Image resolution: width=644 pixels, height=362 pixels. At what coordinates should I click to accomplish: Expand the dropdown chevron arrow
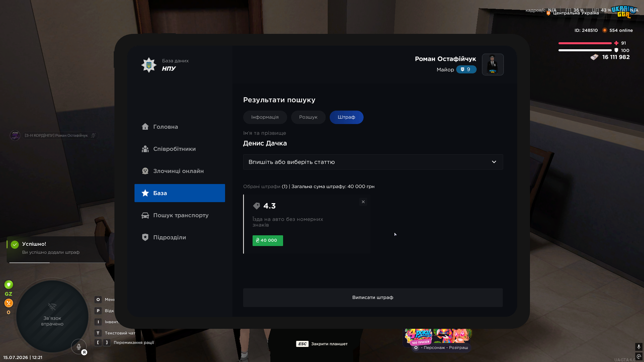pos(494,162)
